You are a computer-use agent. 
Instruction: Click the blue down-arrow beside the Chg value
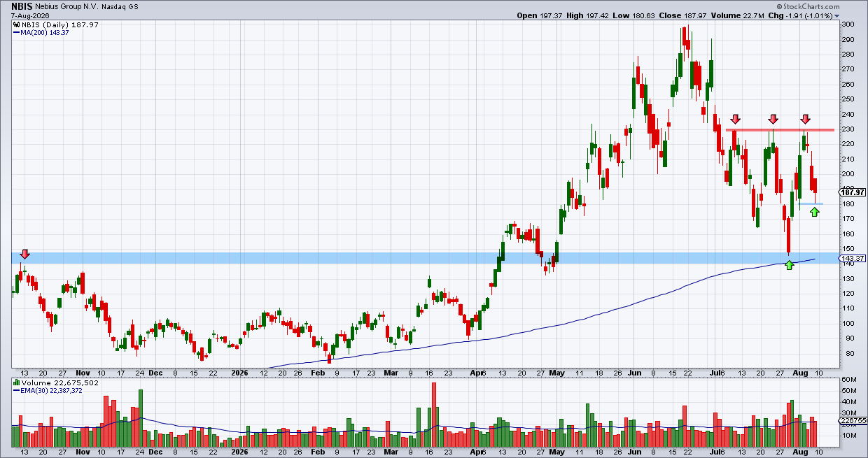[x=837, y=15]
